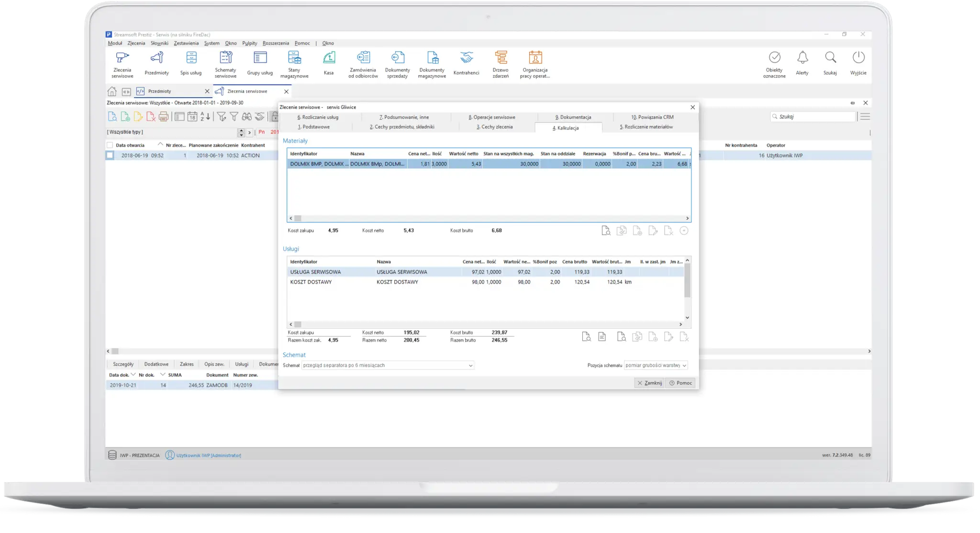Tick the checkbox on the ACTION order row
The image size is (980, 533).
point(110,155)
